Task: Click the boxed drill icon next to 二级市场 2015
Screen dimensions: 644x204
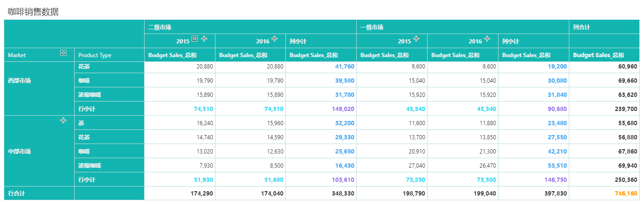Action: [x=194, y=39]
